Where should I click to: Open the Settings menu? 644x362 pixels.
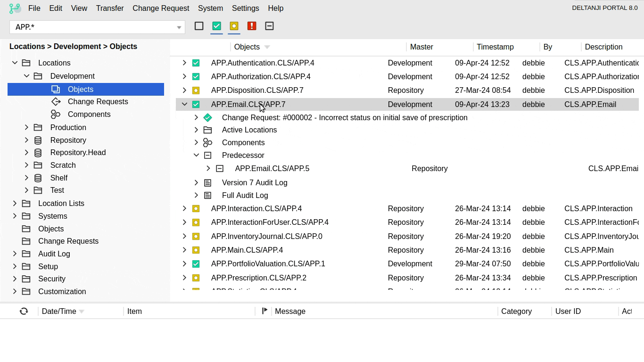click(245, 8)
